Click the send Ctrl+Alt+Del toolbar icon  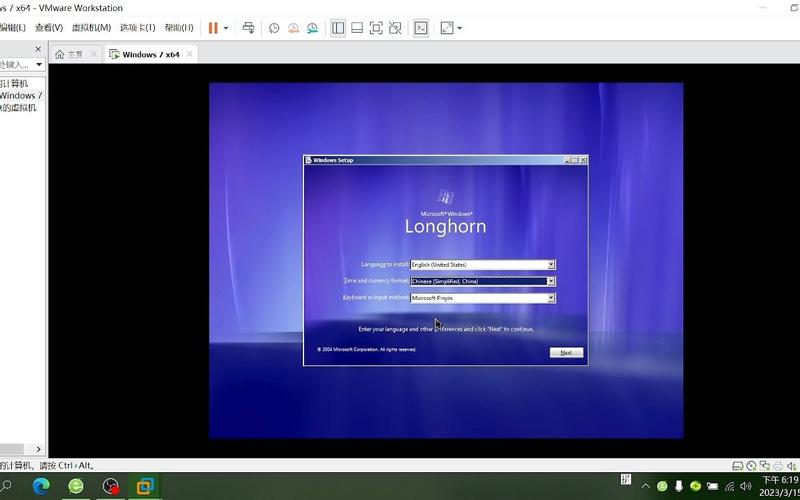pyautogui.click(x=248, y=28)
